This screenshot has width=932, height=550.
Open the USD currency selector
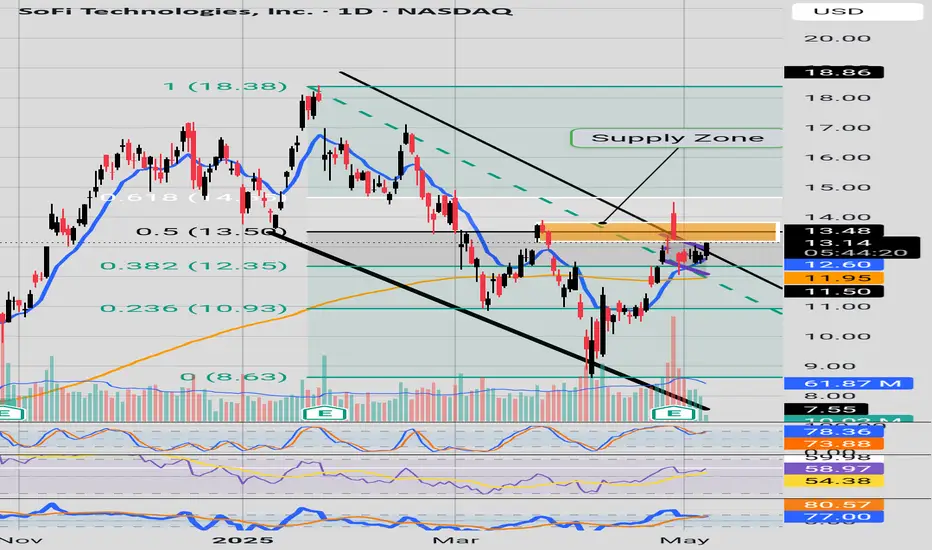coord(858,11)
